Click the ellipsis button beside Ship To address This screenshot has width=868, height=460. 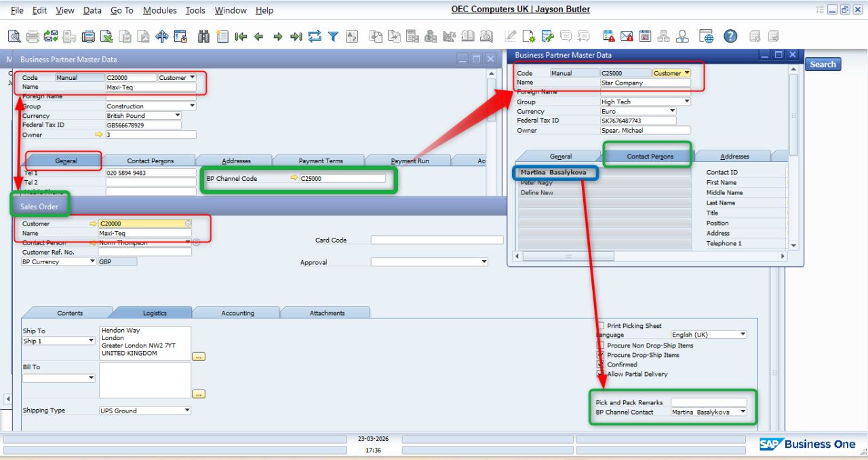tap(199, 356)
